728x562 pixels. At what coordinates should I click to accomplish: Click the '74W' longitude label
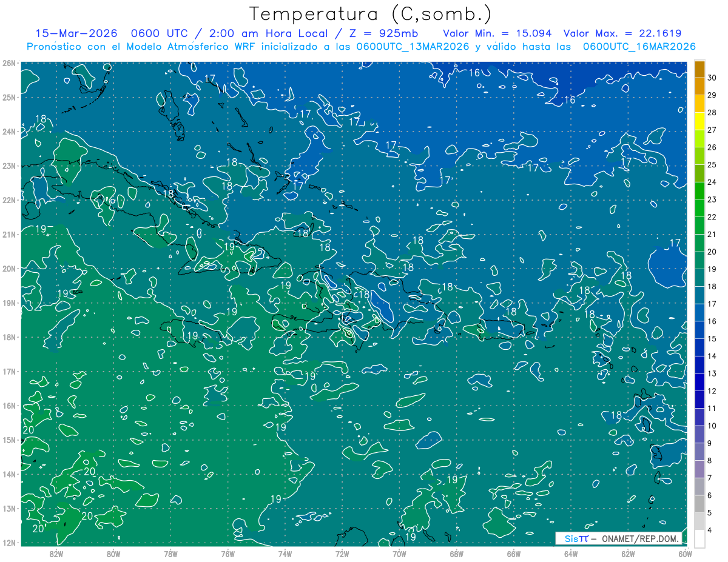285,554
